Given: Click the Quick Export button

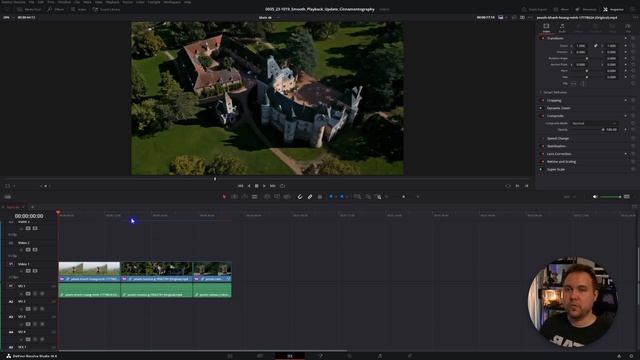Looking at the screenshot, I should [534, 9].
